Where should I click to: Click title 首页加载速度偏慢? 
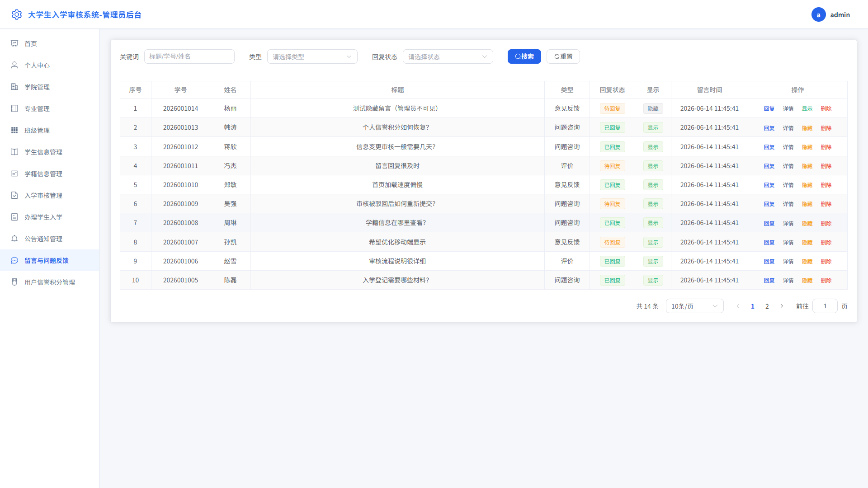click(397, 185)
